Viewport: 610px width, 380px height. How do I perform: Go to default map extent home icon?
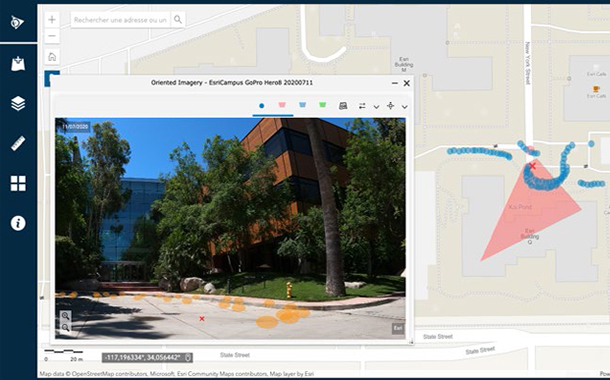(x=52, y=57)
